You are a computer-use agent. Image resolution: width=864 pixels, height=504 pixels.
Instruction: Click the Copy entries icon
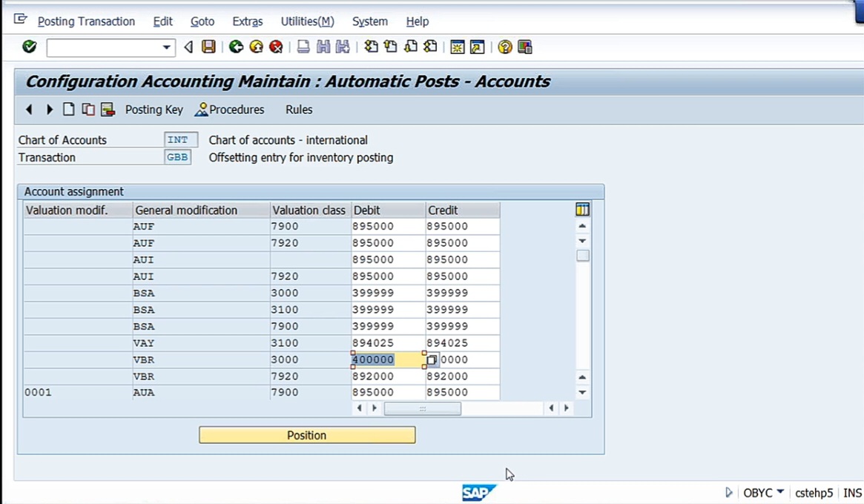88,110
